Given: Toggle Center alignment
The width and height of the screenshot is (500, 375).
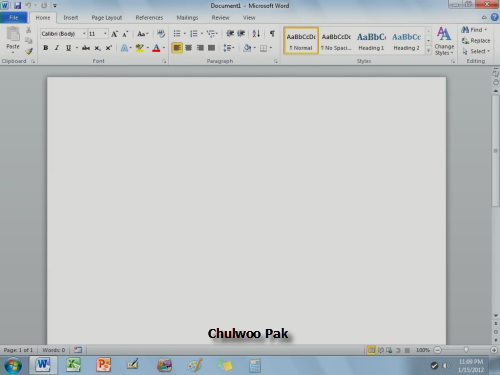Looking at the screenshot, I should pos(188,48).
